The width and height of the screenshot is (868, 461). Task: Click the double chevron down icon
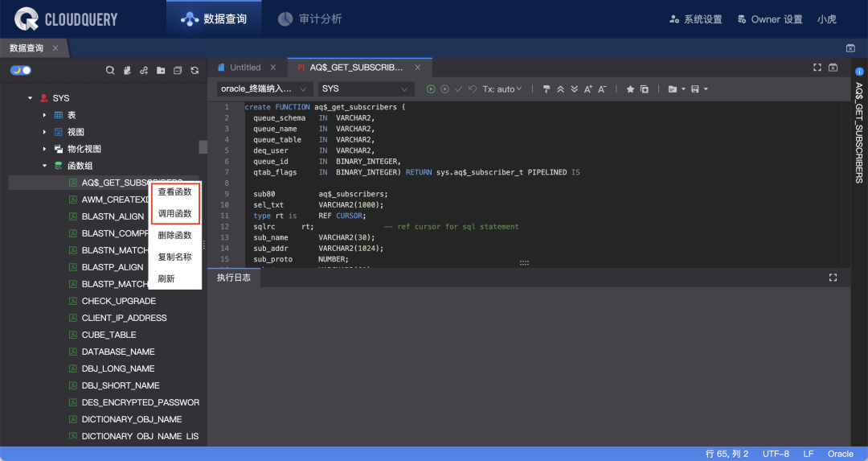(x=574, y=89)
